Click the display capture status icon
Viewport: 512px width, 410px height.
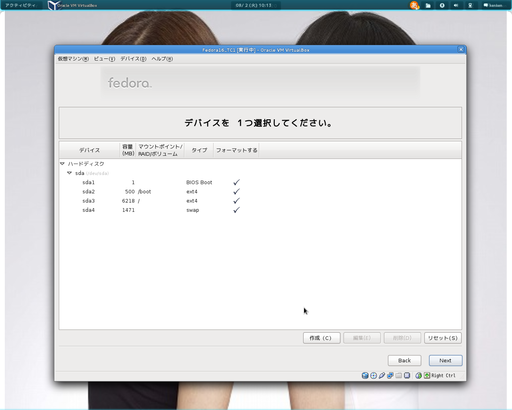[407, 375]
